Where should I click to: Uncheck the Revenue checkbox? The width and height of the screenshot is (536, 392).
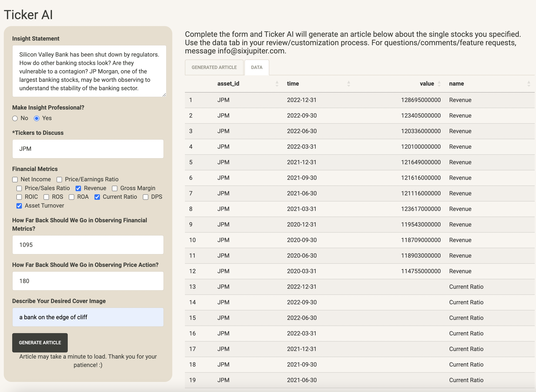(78, 188)
